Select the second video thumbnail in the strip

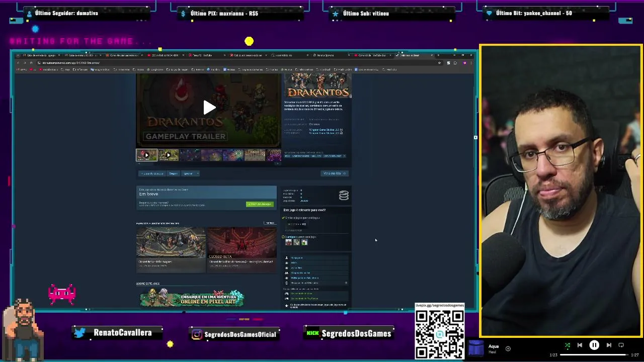(168, 155)
